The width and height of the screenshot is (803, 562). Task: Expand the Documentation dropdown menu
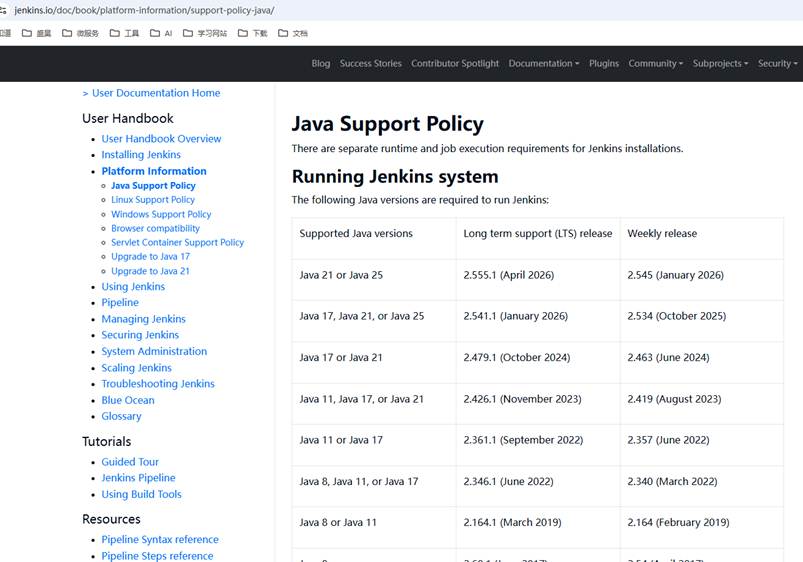pyautogui.click(x=544, y=64)
